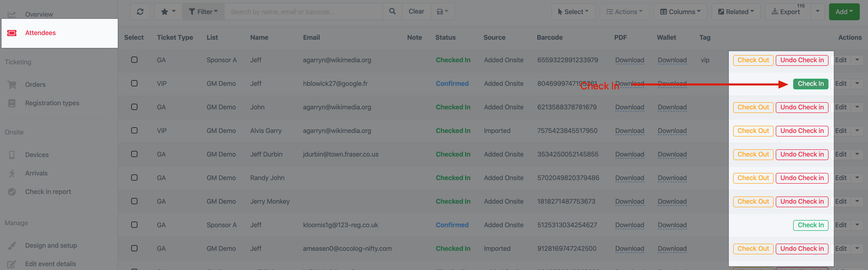The width and height of the screenshot is (868, 270).
Task: Click the Orders cart icon
Action: tap(12, 85)
